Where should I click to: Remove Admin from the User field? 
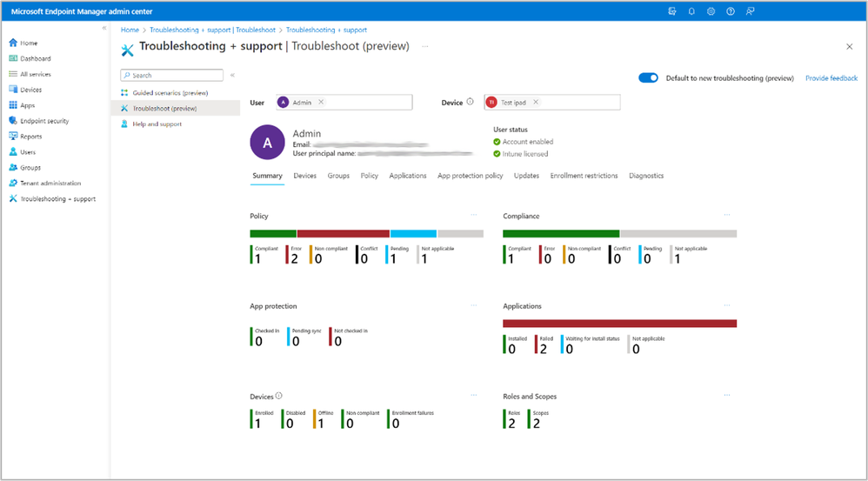point(321,102)
